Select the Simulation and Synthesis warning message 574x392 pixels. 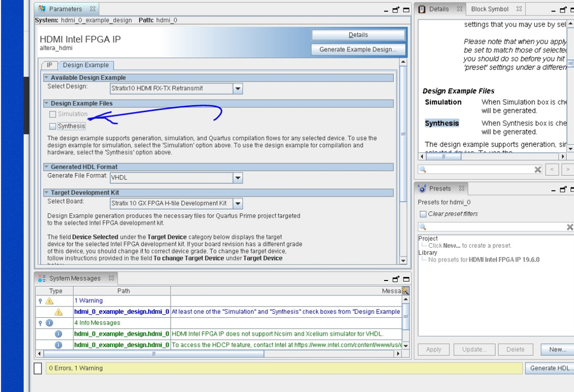pyautogui.click(x=286, y=312)
